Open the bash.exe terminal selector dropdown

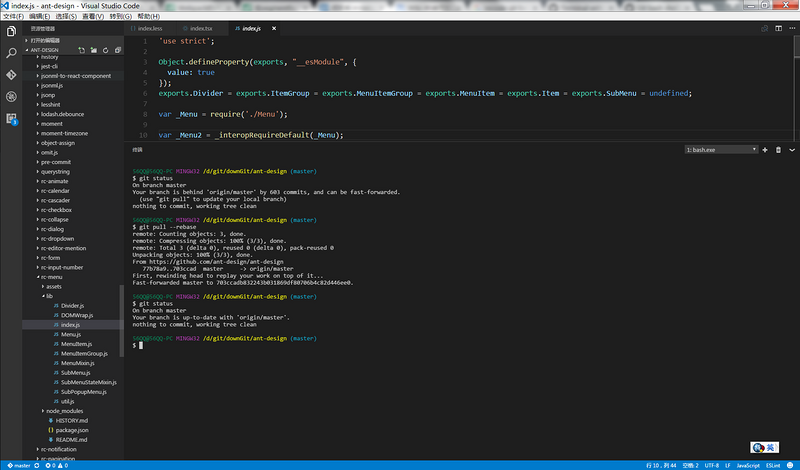pyautogui.click(x=720, y=150)
